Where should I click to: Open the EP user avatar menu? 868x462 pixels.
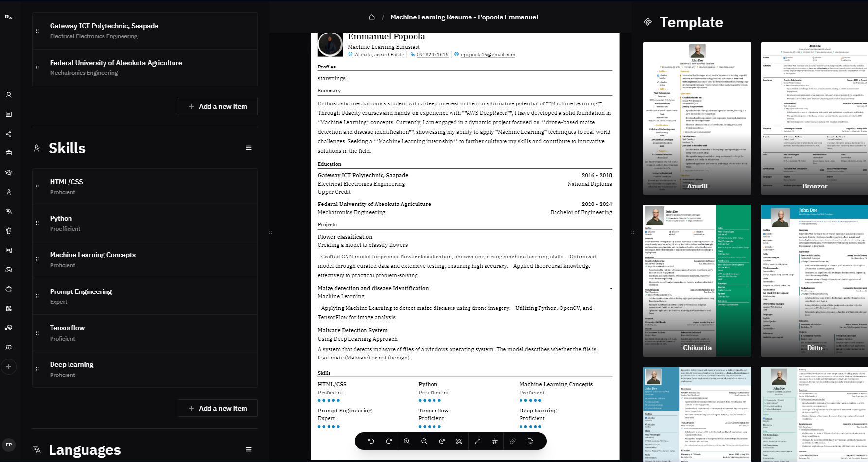tap(9, 445)
